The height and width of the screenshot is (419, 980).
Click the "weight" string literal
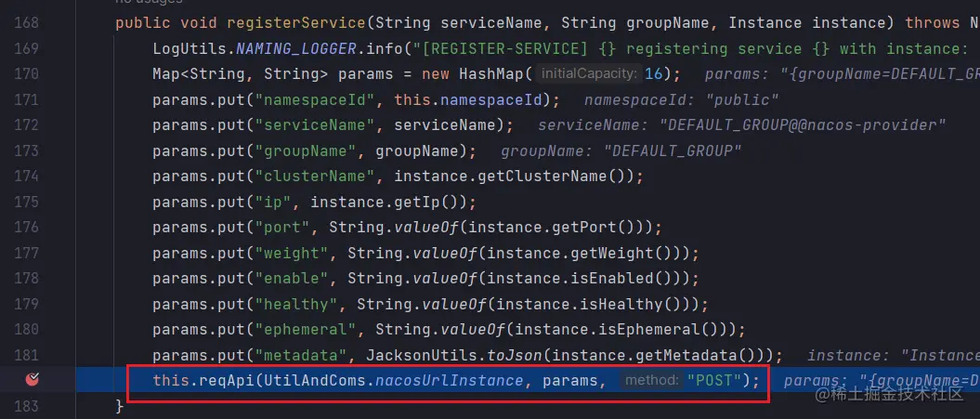pyautogui.click(x=293, y=253)
